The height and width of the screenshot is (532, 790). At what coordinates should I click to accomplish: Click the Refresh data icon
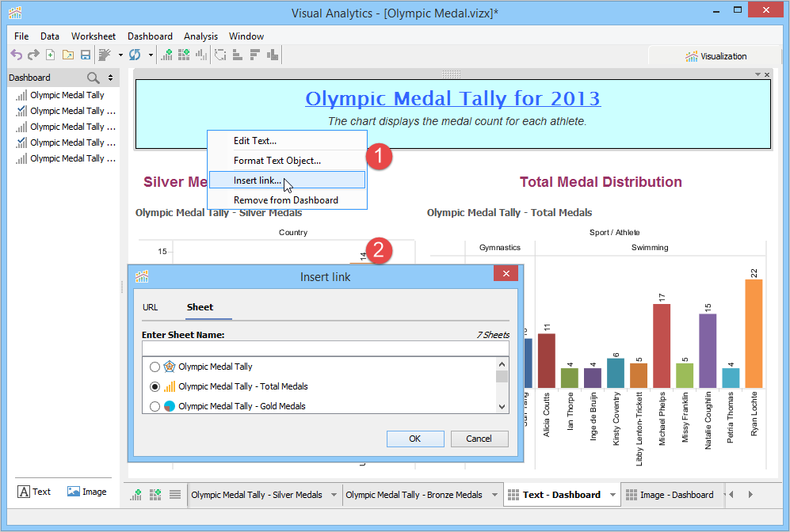135,55
